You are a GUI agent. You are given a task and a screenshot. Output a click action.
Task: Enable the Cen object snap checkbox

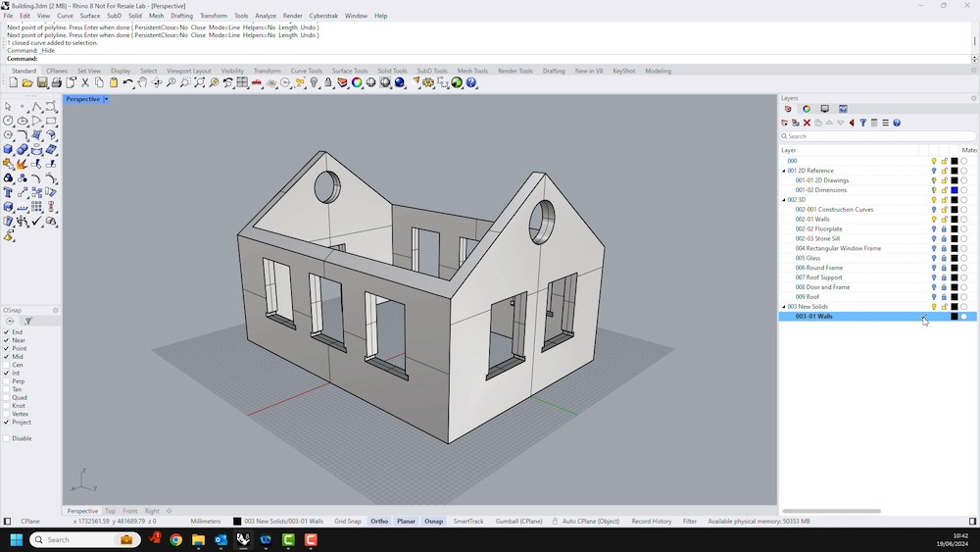click(7, 365)
